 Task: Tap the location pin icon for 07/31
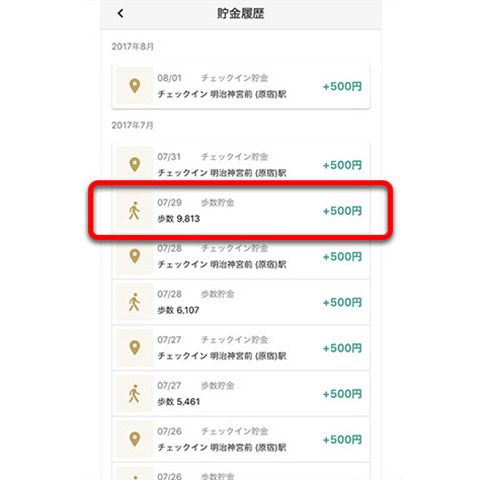pyautogui.click(x=134, y=165)
